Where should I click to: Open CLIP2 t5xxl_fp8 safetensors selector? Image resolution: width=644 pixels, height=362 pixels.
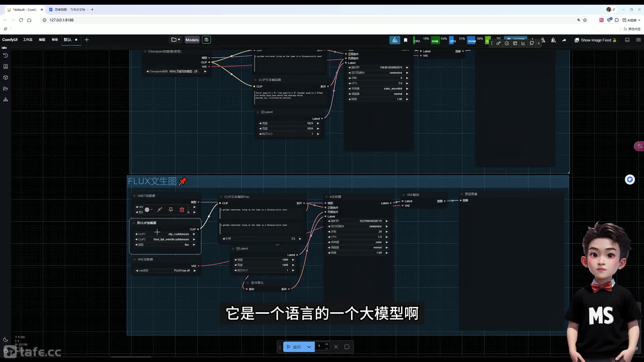165,239
